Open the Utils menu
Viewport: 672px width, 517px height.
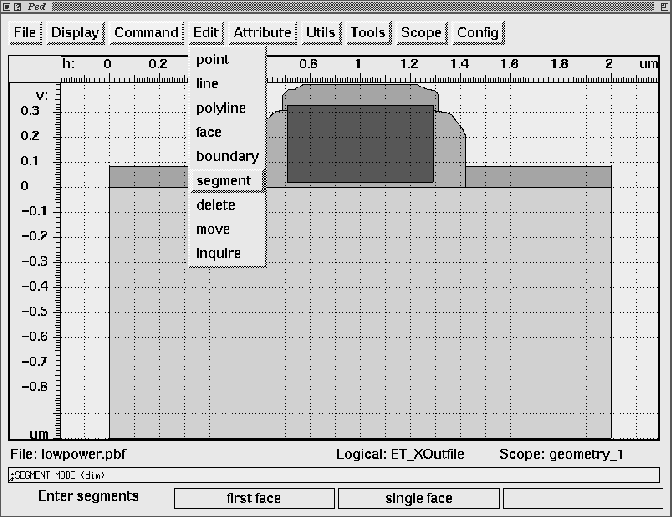coord(321,33)
